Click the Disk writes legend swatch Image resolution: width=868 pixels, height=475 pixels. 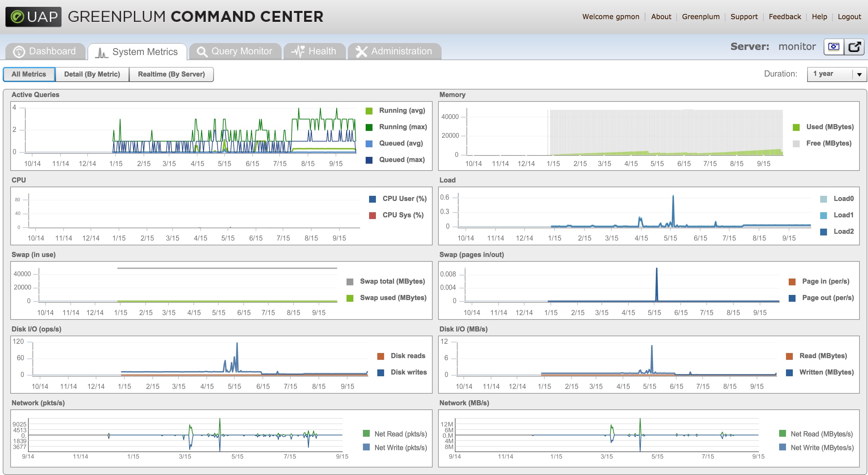(381, 372)
